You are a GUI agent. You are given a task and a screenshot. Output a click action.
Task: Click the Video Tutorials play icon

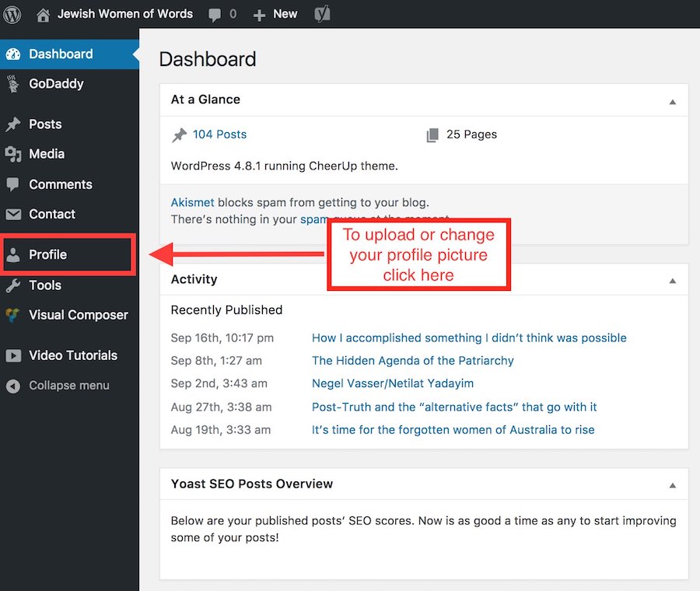(13, 355)
